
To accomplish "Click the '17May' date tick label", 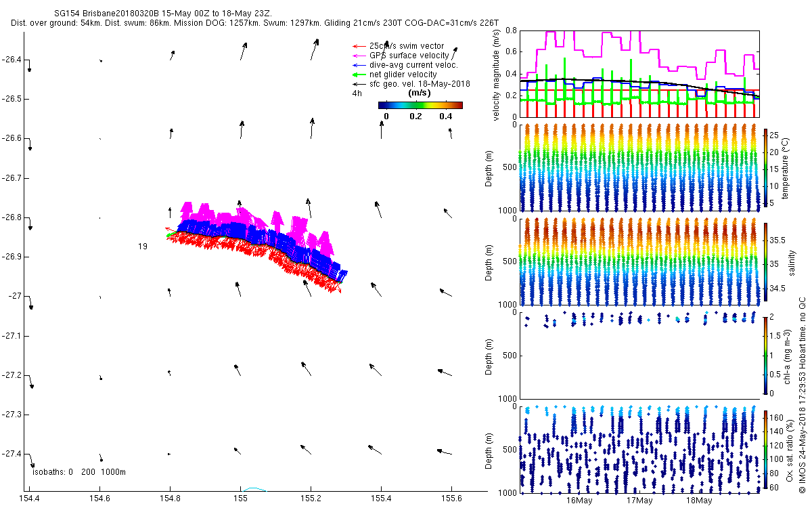I will point(639,501).
